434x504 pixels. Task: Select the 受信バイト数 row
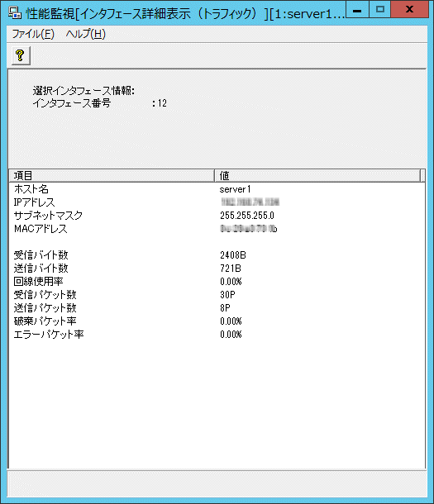pyautogui.click(x=217, y=255)
